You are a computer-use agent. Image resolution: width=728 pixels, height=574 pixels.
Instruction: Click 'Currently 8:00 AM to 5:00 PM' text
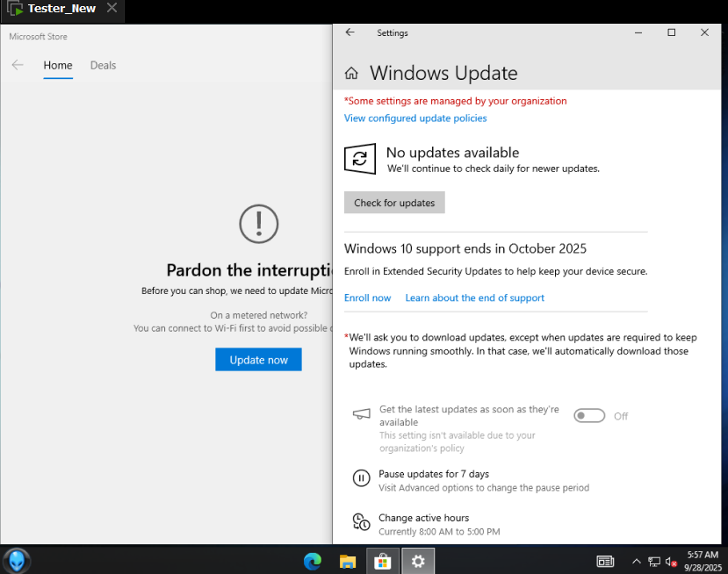click(x=439, y=532)
